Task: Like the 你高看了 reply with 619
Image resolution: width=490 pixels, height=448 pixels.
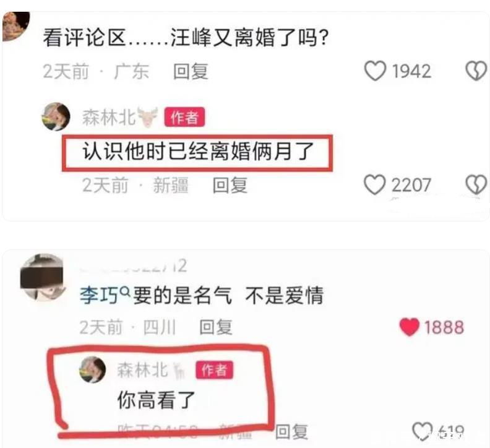Action: pyautogui.click(x=422, y=431)
